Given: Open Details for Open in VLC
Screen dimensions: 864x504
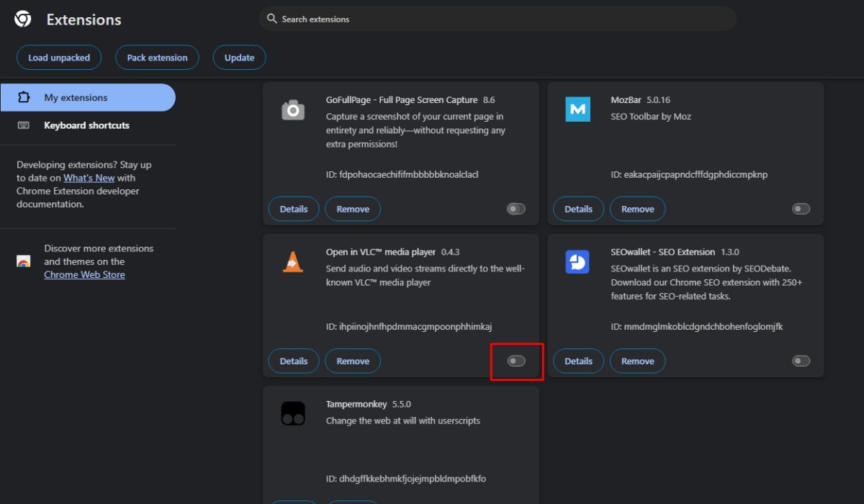Looking at the screenshot, I should pyautogui.click(x=294, y=361).
